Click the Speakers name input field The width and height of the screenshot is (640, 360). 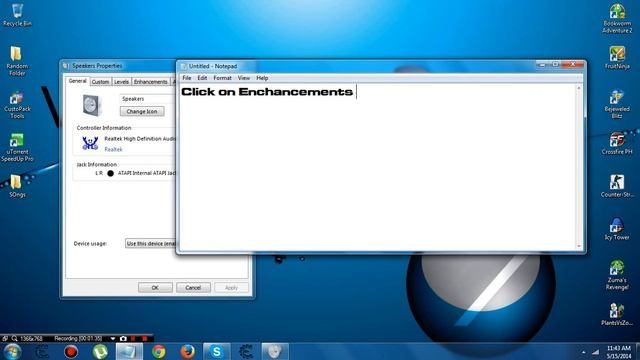tap(148, 99)
